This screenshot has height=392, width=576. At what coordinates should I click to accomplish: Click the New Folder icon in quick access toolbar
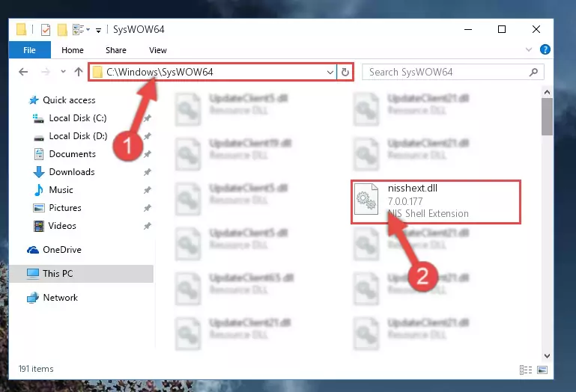point(62,29)
